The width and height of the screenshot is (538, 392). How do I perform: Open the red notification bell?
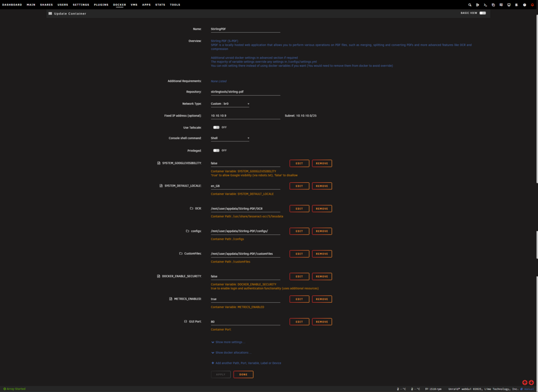(x=532, y=5)
